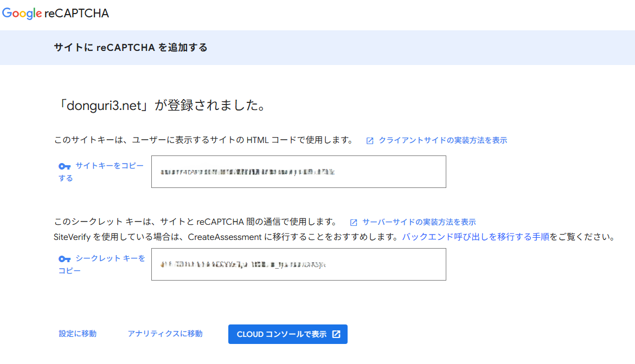Open サーバーサイドの実装方法を表示 link
Screen dimensions: 635x364
coord(419,222)
